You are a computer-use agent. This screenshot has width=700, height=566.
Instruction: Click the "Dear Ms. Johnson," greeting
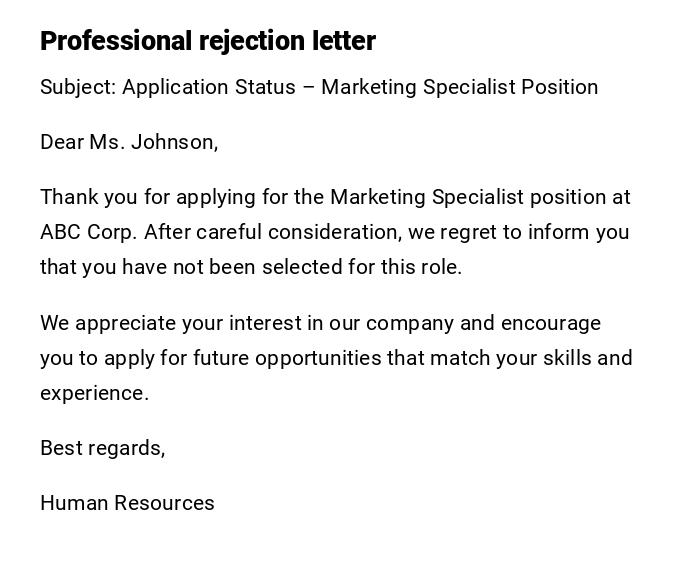[x=129, y=142]
